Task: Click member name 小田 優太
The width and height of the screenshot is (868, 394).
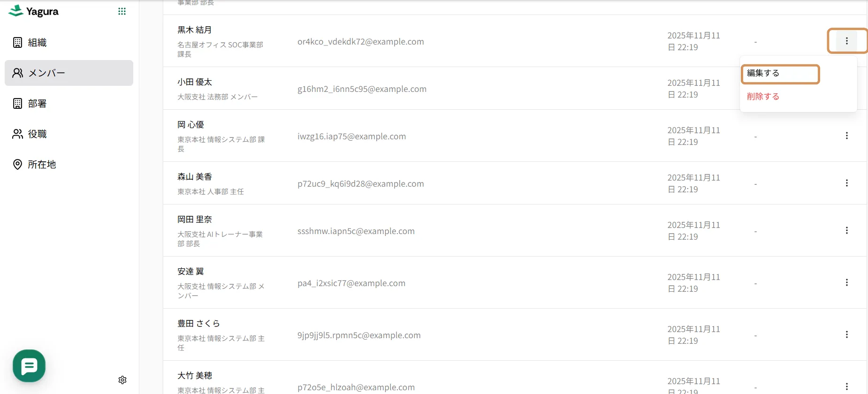Action: click(195, 82)
